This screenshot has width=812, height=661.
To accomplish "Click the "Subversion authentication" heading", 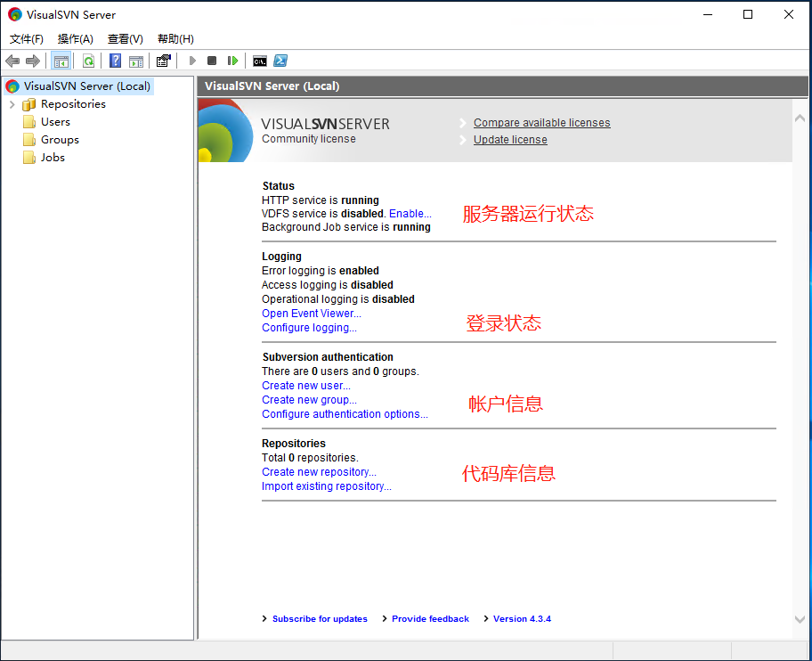I will [328, 357].
